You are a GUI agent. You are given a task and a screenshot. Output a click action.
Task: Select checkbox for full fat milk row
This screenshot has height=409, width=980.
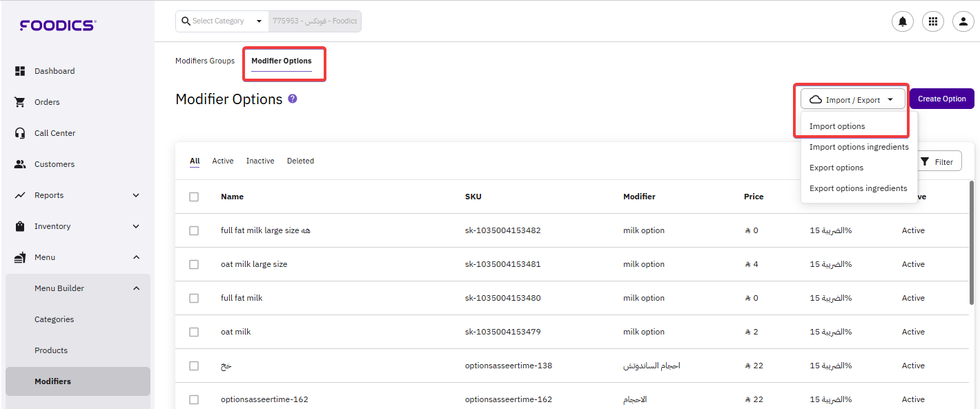(x=194, y=298)
